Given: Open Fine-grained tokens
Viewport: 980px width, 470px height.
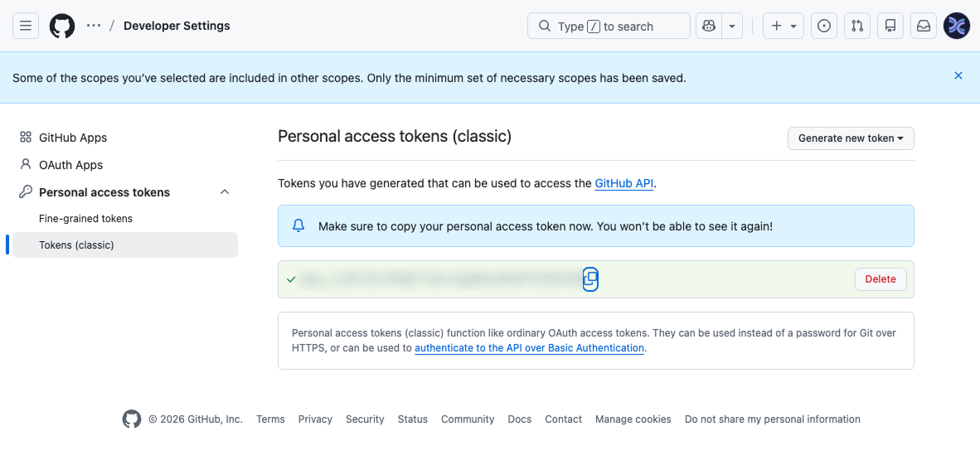Looking at the screenshot, I should point(125,219).
